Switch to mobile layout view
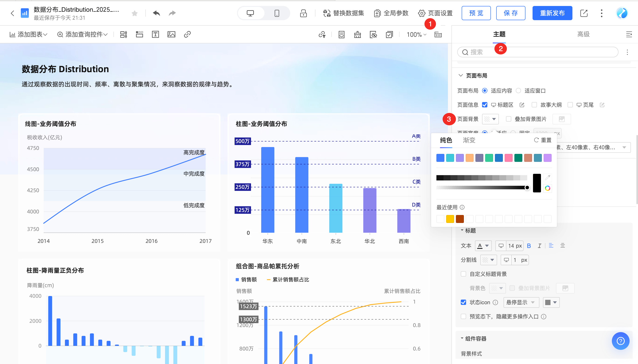The image size is (638, 364). pyautogui.click(x=277, y=13)
